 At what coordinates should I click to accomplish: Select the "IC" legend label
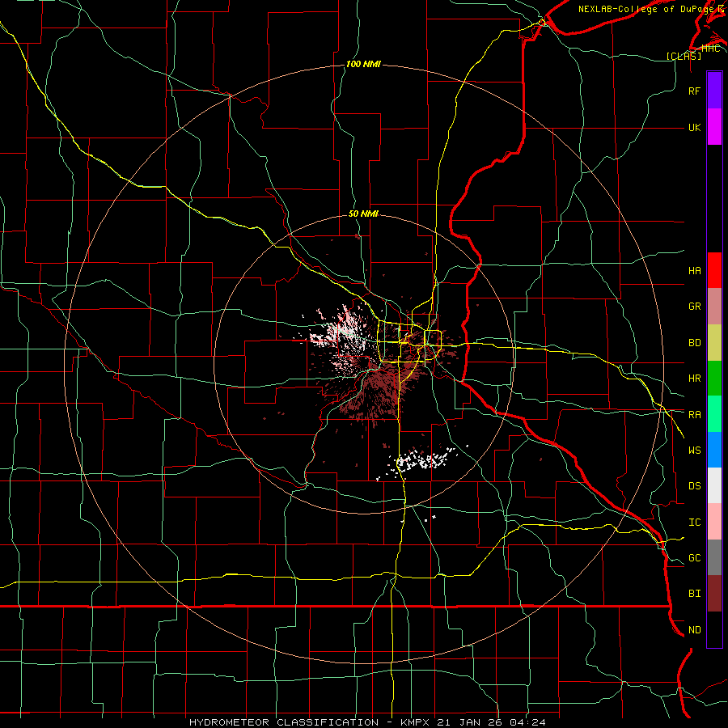coord(694,523)
